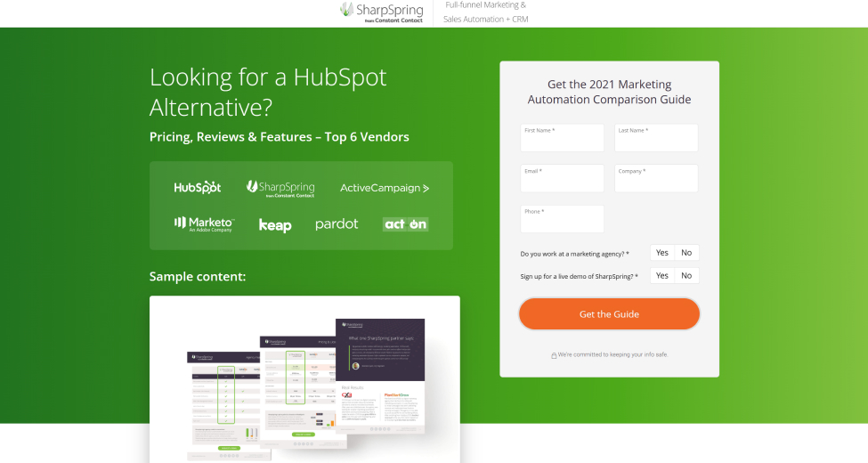Focus the Company input field

[656, 178]
